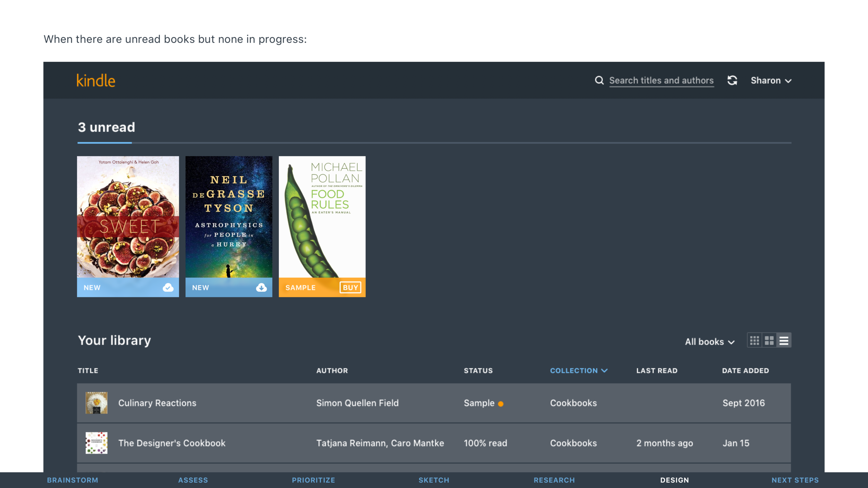Viewport: 868px width, 488px height.
Task: Click the sync refresh icon in the header
Action: [733, 80]
